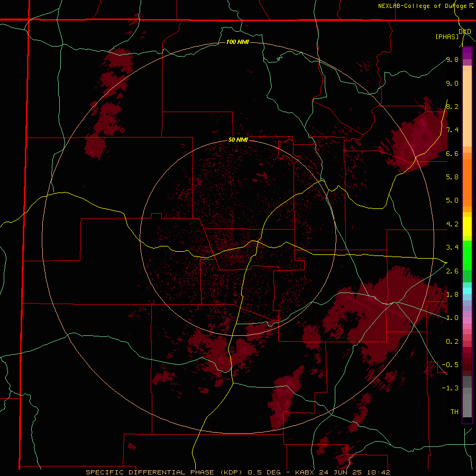
Task: Pick the light peach band on color bar
Action: coord(467,108)
